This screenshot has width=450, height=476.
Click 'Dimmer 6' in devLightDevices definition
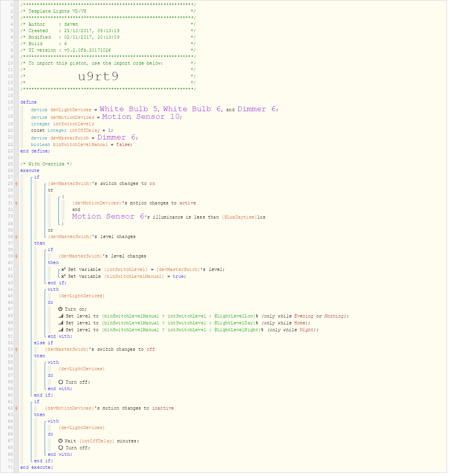tap(257, 109)
